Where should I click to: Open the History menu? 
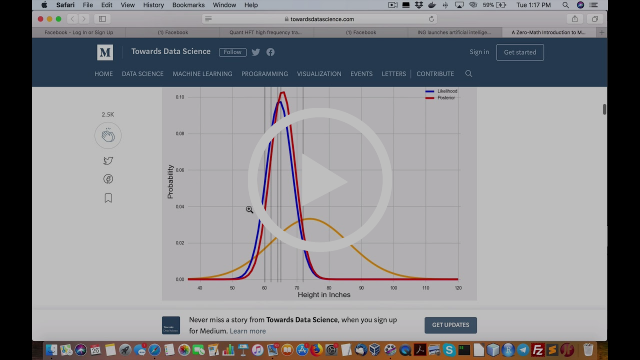click(x=153, y=5)
